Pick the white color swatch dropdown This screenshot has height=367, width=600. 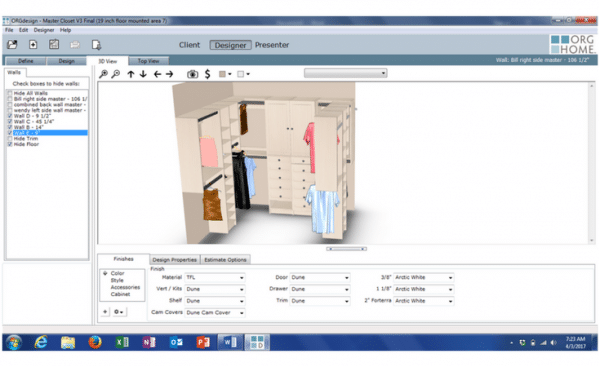(243, 74)
